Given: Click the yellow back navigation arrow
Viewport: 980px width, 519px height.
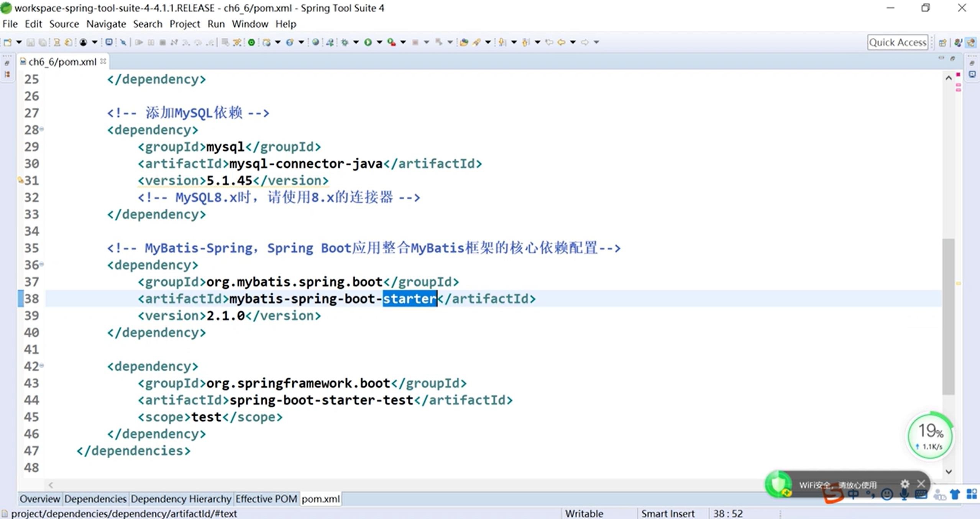Looking at the screenshot, I should [561, 42].
